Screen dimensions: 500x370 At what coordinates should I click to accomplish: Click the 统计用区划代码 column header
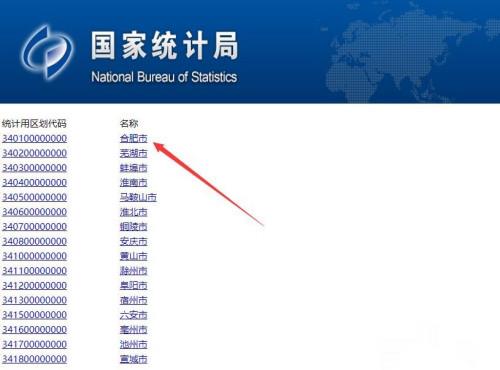tap(34, 124)
